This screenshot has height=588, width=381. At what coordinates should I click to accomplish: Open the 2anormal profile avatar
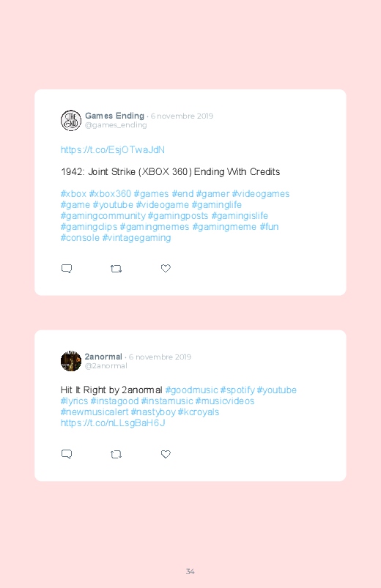[71, 361]
